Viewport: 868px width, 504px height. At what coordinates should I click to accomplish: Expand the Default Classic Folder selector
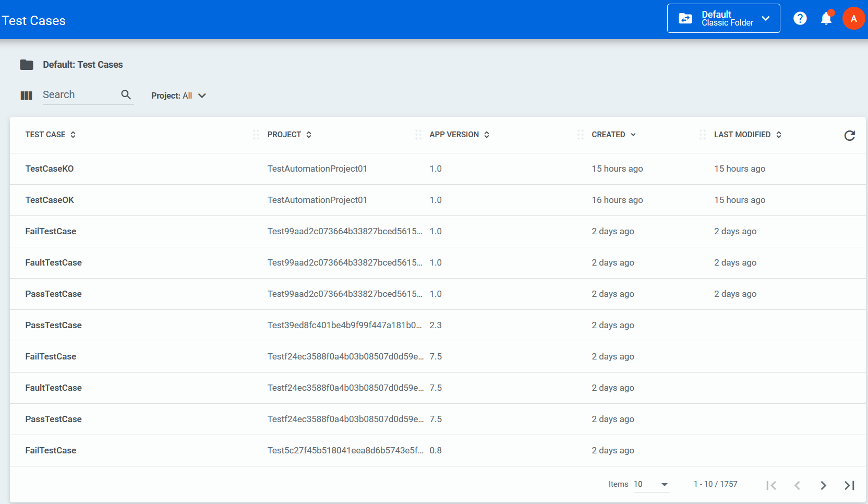click(x=724, y=18)
